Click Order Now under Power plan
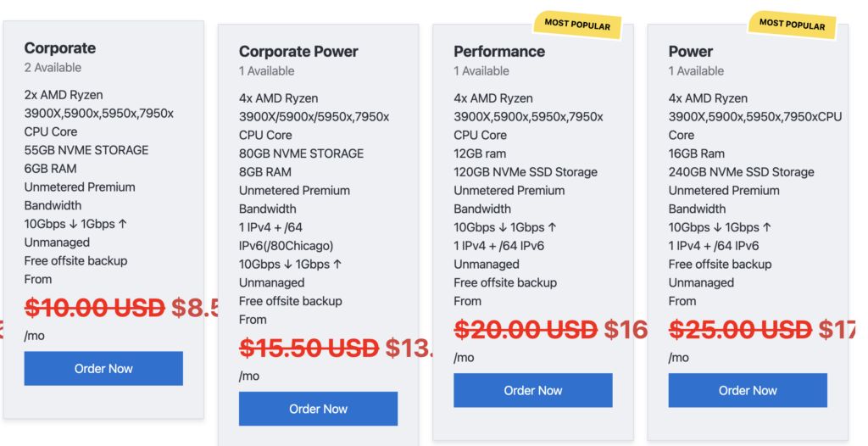 [x=748, y=391]
